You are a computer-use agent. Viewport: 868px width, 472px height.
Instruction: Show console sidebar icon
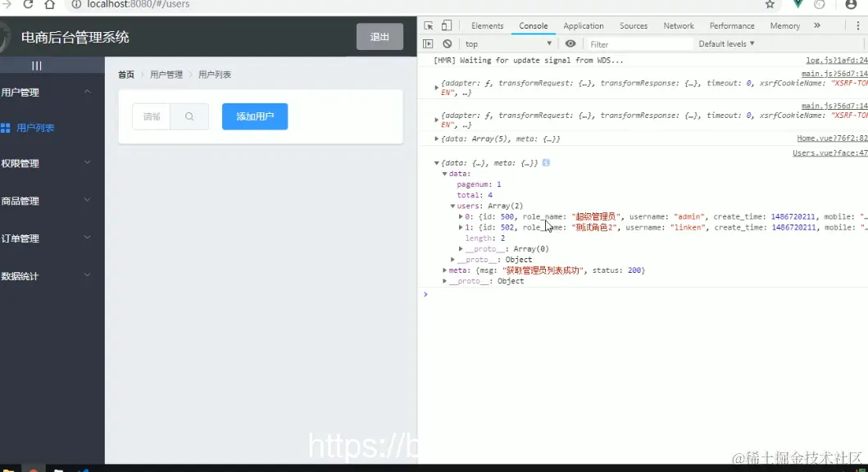click(428, 43)
